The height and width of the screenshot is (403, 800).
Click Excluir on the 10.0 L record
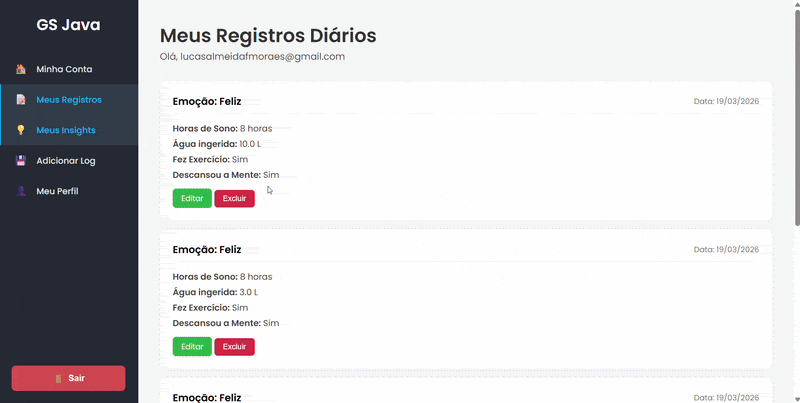pos(235,198)
